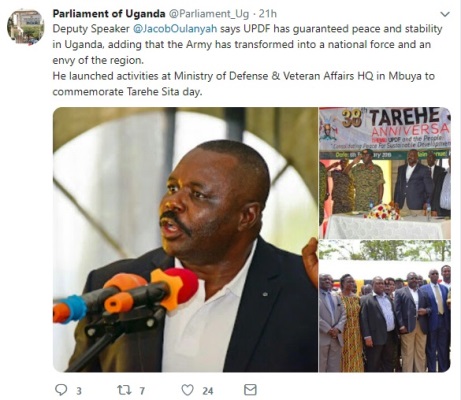461x400 pixels.
Task: Click the reply speech bubble icon
Action: click(x=61, y=390)
